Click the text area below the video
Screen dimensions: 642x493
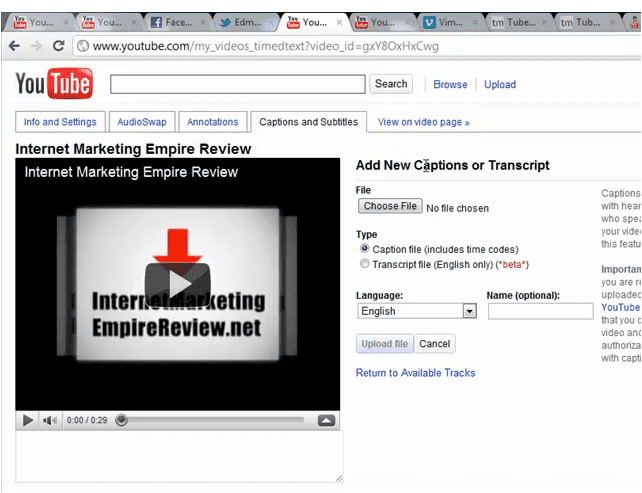click(179, 457)
